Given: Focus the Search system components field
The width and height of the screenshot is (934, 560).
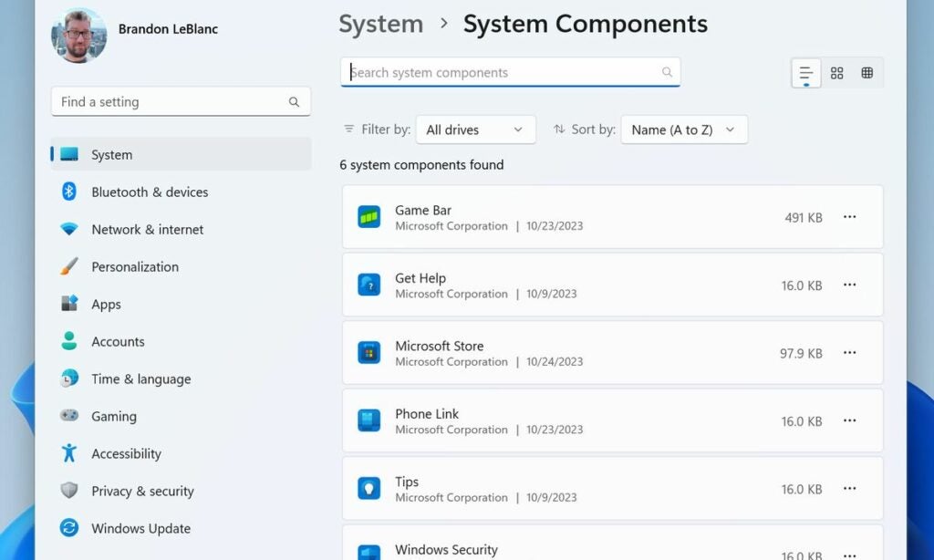Looking at the screenshot, I should pyautogui.click(x=510, y=72).
